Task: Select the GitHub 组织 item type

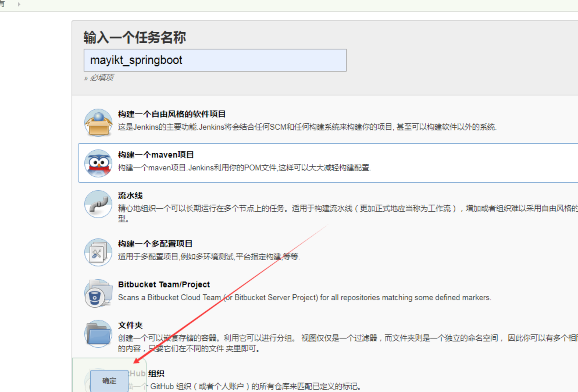Action: [x=156, y=373]
